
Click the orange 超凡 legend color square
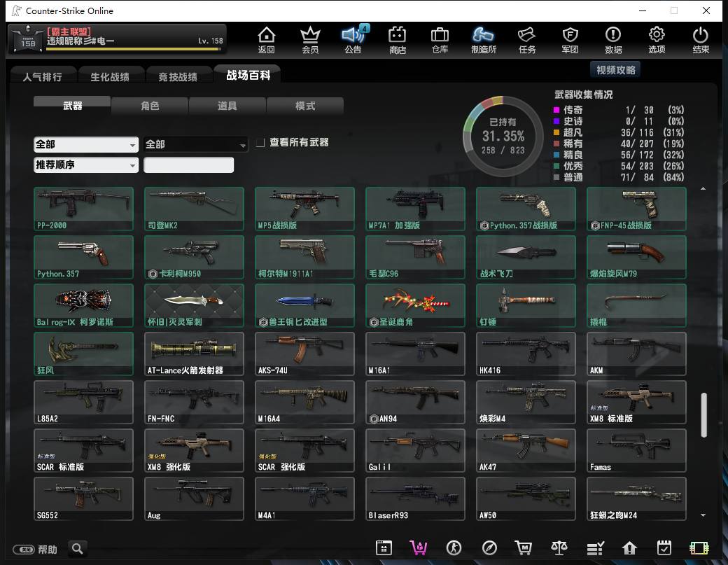(x=556, y=132)
